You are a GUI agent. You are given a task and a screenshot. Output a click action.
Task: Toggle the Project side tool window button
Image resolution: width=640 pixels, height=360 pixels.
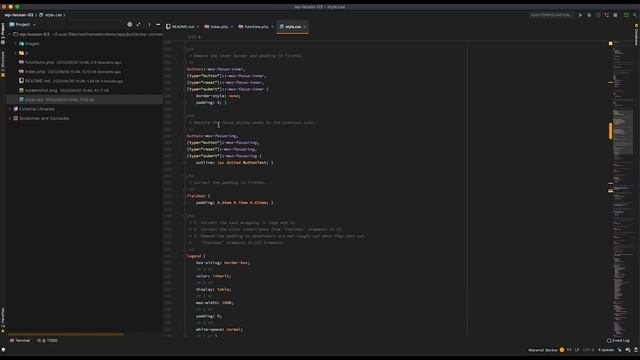(3, 33)
